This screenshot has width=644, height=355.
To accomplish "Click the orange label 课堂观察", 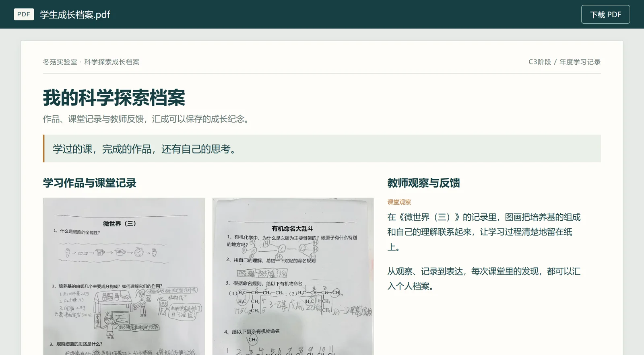I will (x=399, y=202).
